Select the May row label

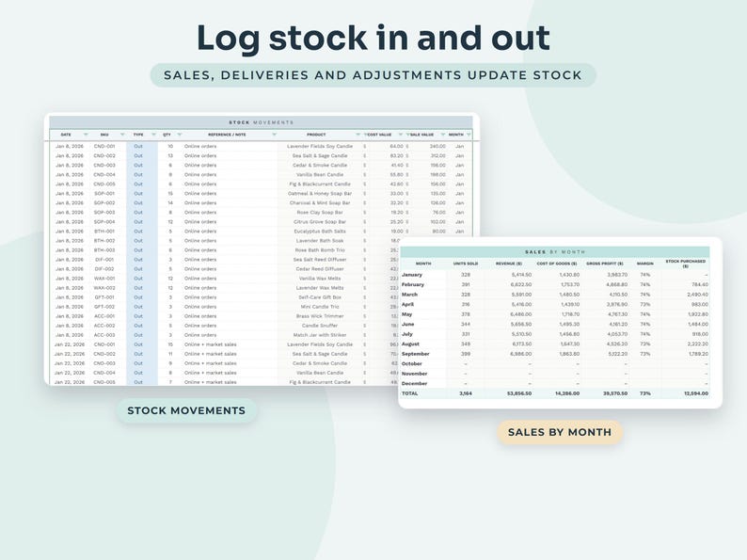tap(406, 314)
